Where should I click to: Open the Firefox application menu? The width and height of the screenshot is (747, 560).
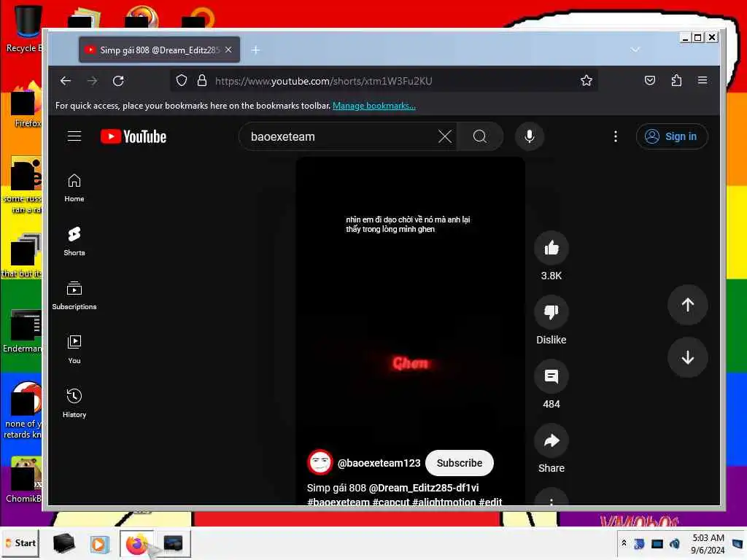(703, 80)
